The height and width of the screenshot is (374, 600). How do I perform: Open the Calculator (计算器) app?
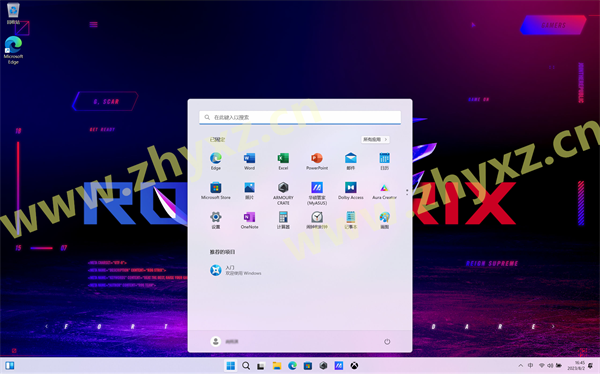(x=283, y=220)
